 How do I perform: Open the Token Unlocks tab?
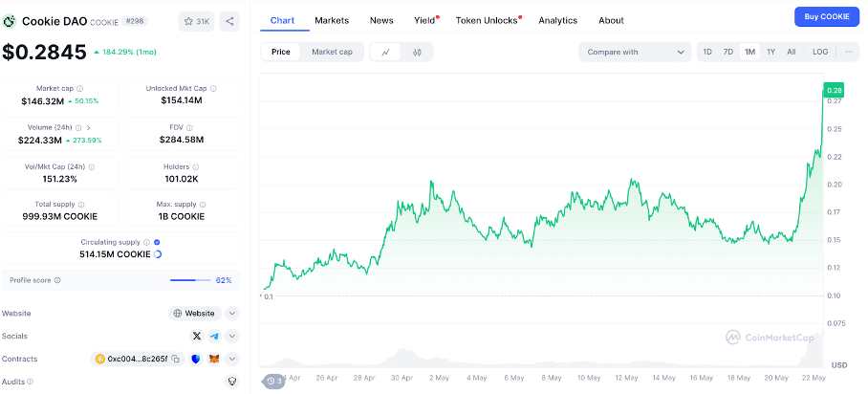pos(487,20)
